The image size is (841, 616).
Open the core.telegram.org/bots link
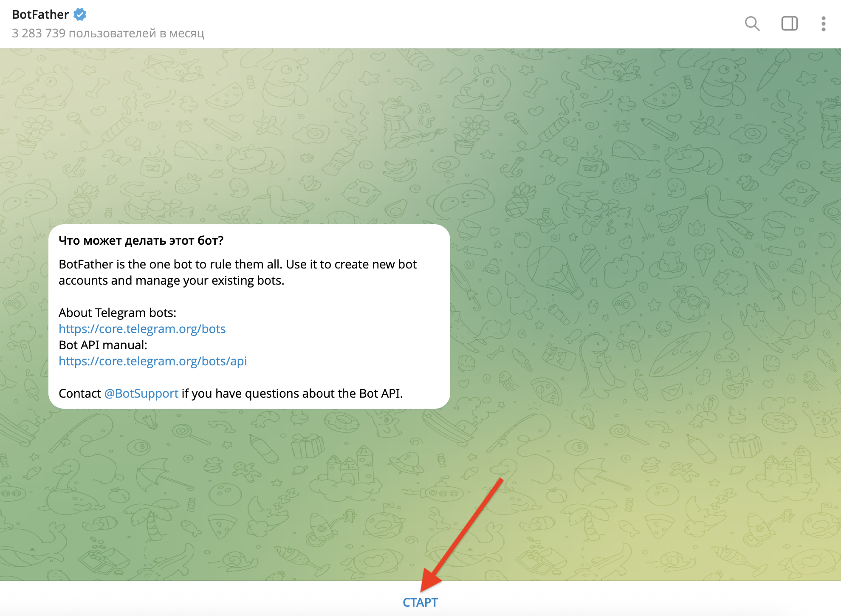coord(142,329)
